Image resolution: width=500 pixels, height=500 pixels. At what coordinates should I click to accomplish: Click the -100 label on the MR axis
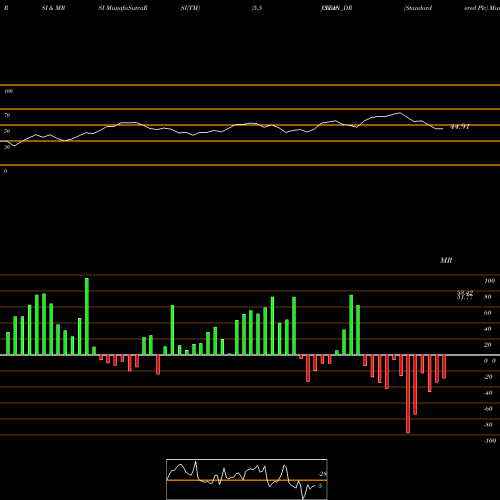click(x=490, y=441)
